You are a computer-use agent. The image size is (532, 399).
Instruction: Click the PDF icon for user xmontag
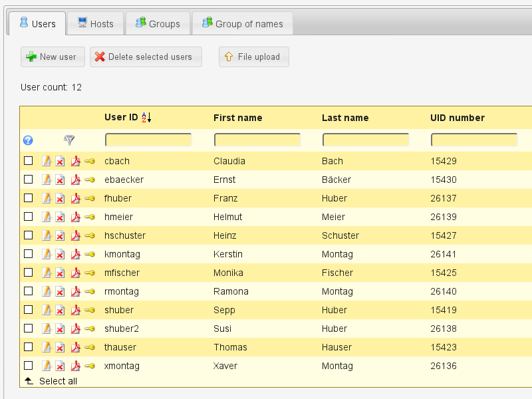point(75,366)
